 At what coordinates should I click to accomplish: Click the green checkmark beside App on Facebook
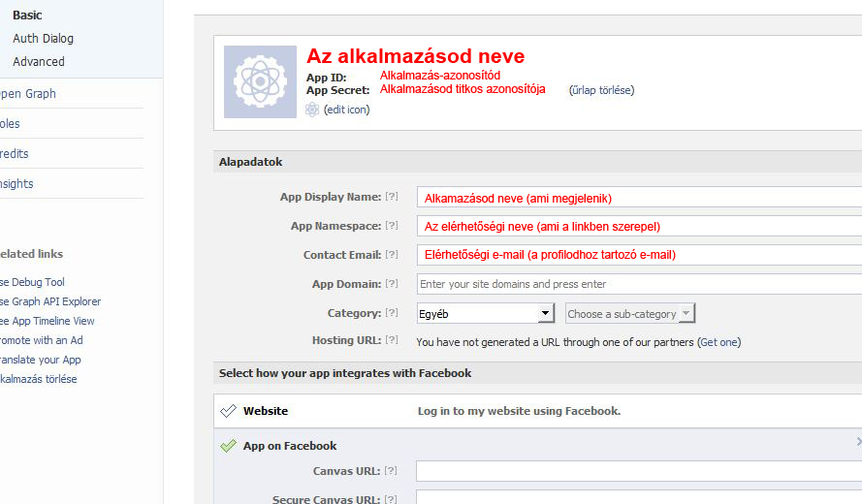tap(228, 445)
